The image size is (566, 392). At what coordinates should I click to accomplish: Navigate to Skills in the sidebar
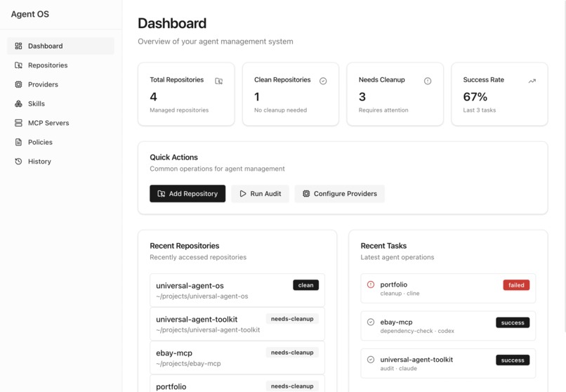[x=60, y=103]
